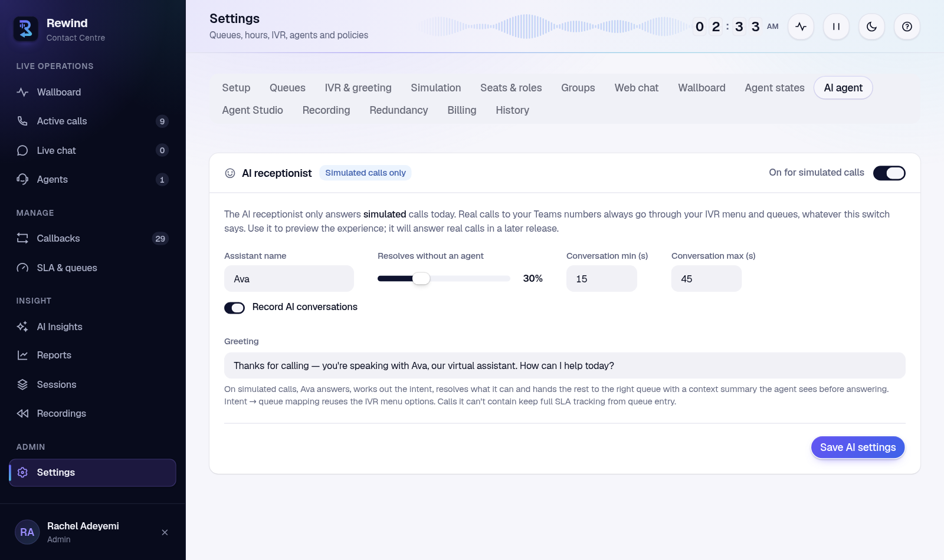Select the Billing tab
944x560 pixels.
click(462, 110)
